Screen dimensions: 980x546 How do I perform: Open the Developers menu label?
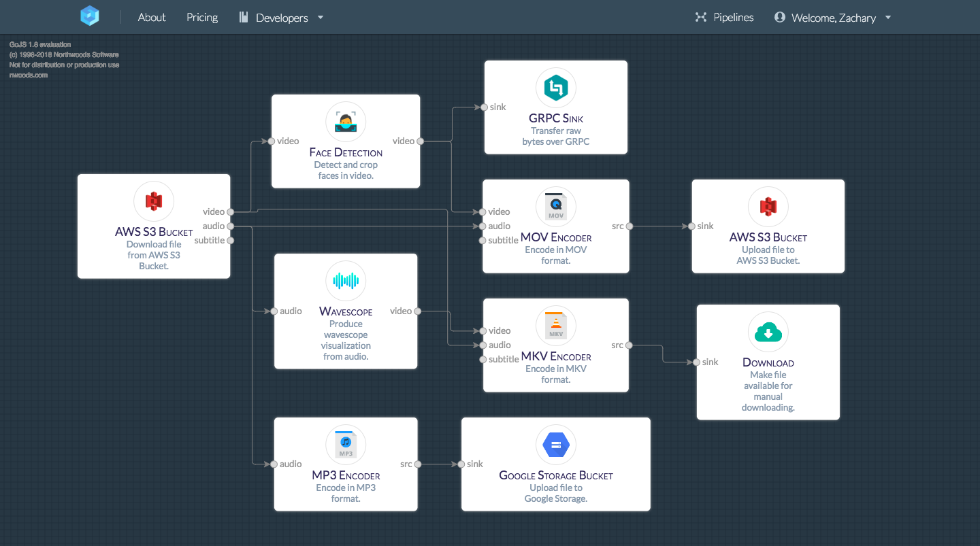tap(282, 18)
